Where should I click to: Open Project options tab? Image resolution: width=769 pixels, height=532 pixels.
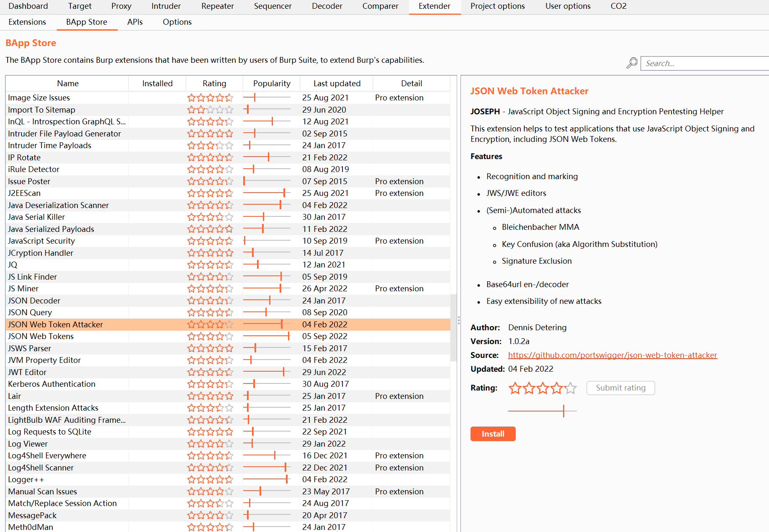[x=497, y=6]
